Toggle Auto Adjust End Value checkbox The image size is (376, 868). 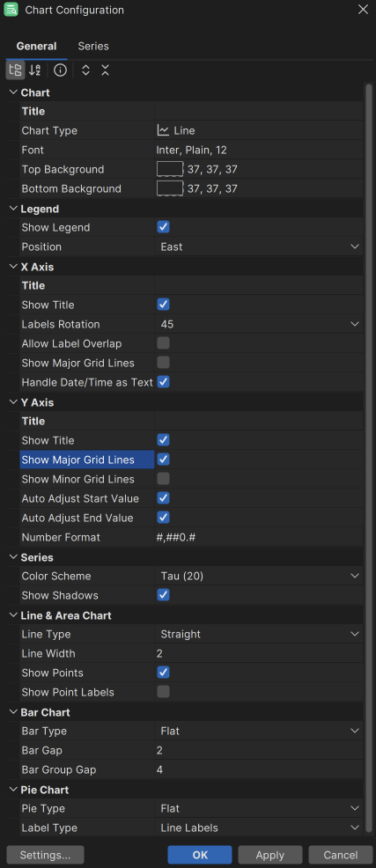pyautogui.click(x=164, y=518)
